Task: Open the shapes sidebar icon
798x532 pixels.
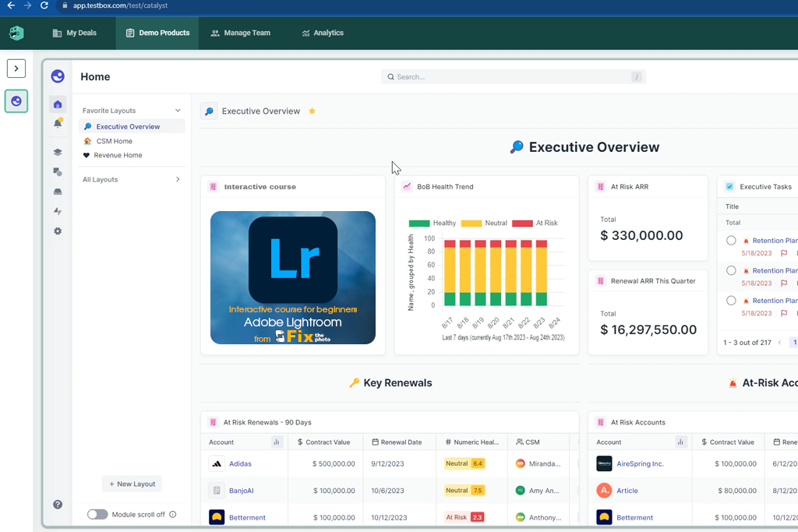Action: tap(58, 172)
